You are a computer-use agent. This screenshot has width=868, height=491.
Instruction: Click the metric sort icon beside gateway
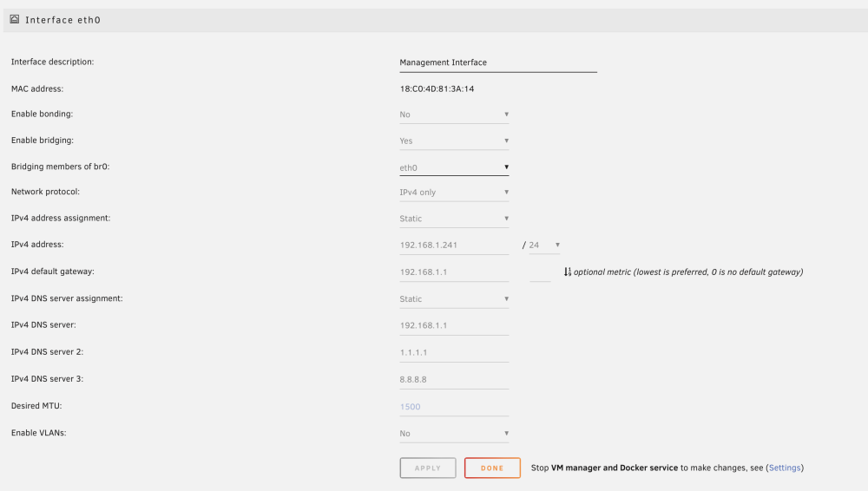(568, 272)
